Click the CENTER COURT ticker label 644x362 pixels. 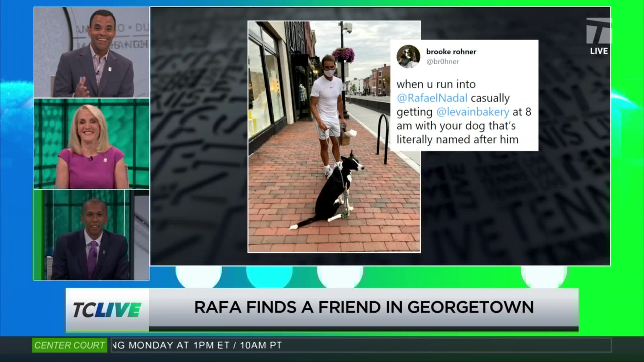point(70,345)
